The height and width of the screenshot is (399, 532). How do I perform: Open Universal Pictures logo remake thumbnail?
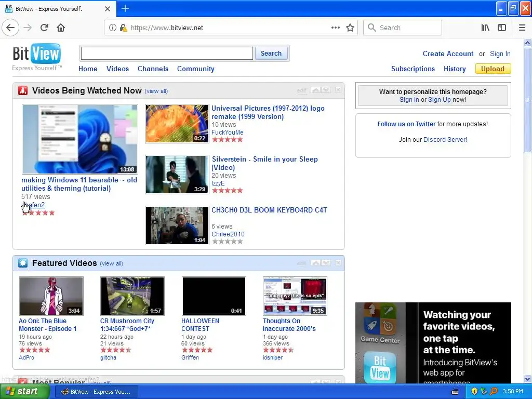tap(177, 124)
